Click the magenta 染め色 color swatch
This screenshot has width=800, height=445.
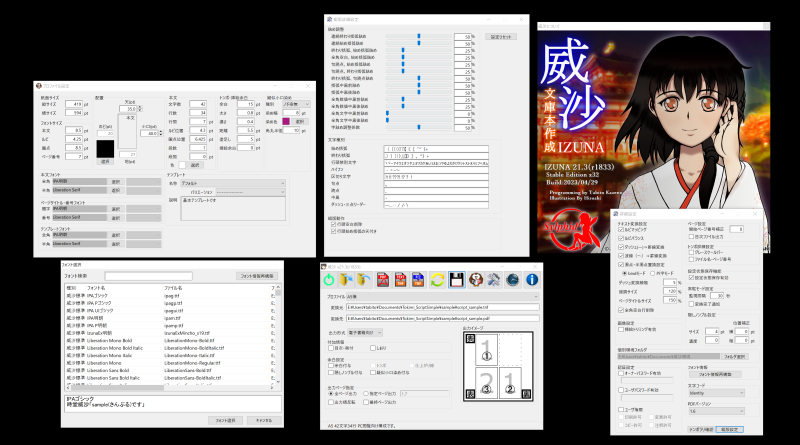tap(286, 121)
